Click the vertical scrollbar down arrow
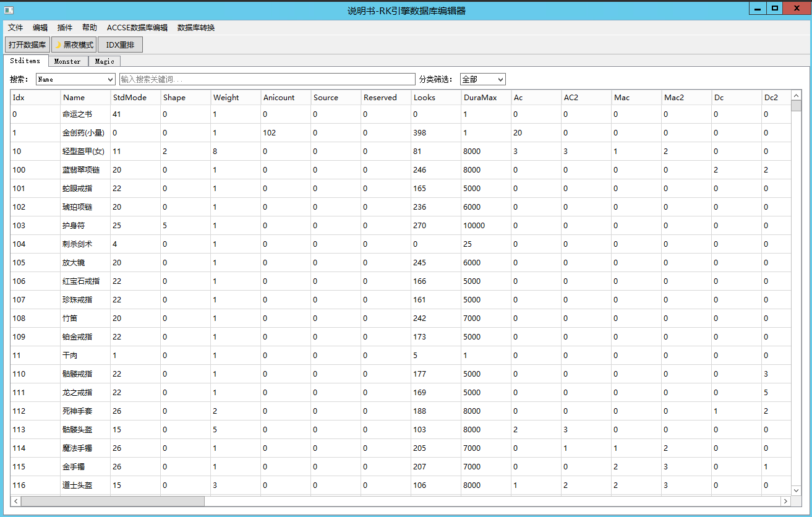812x517 pixels. 796,490
